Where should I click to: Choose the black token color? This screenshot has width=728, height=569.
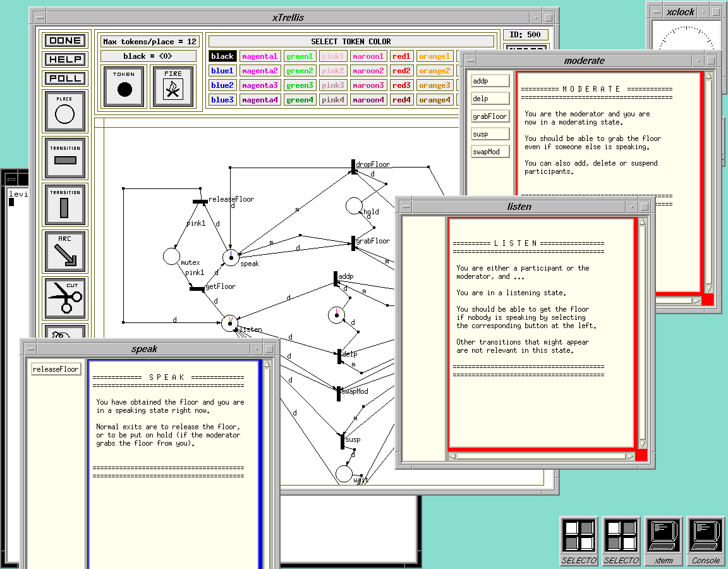222,56
